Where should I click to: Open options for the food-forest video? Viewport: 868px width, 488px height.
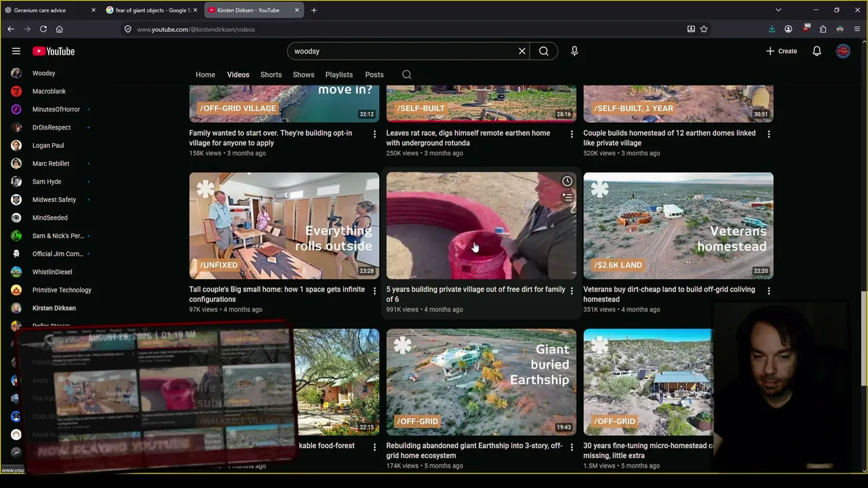tap(374, 447)
